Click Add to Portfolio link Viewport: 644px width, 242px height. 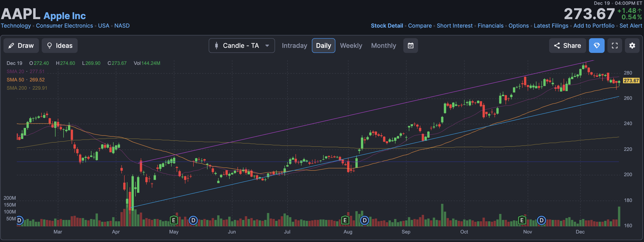(594, 26)
